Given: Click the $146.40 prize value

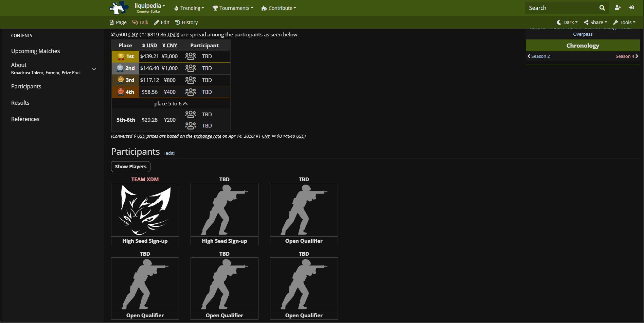Looking at the screenshot, I should pyautogui.click(x=149, y=68).
